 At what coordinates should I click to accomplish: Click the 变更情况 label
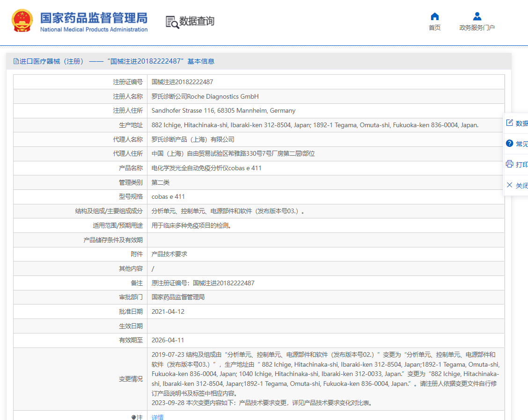tap(131, 379)
